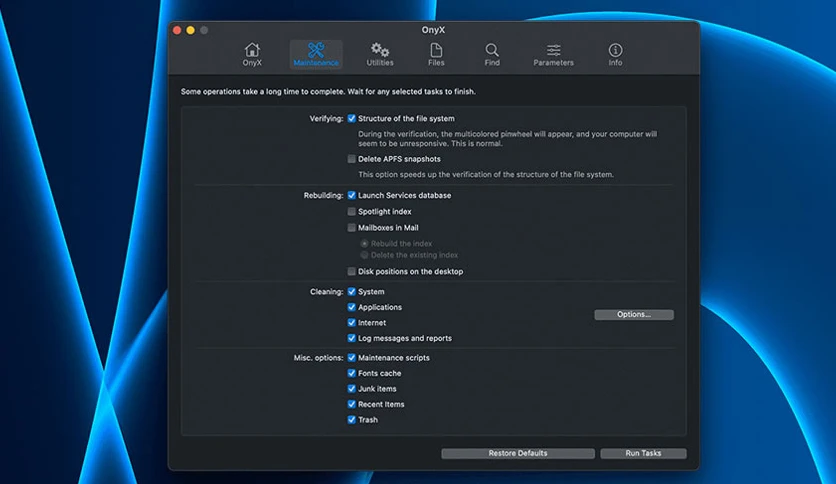The height and width of the screenshot is (484, 836).
Task: Enable Spotlight index rebuilding
Action: click(351, 212)
